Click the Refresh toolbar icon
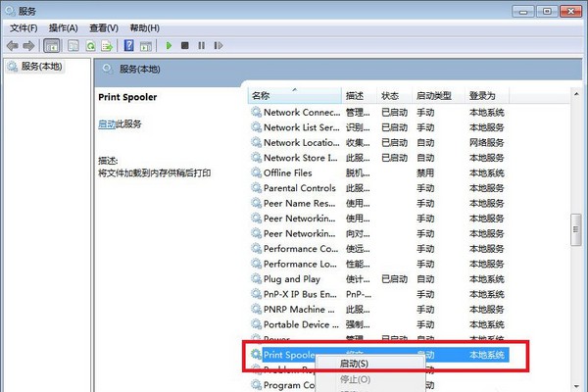This screenshot has width=588, height=392. pyautogui.click(x=90, y=45)
